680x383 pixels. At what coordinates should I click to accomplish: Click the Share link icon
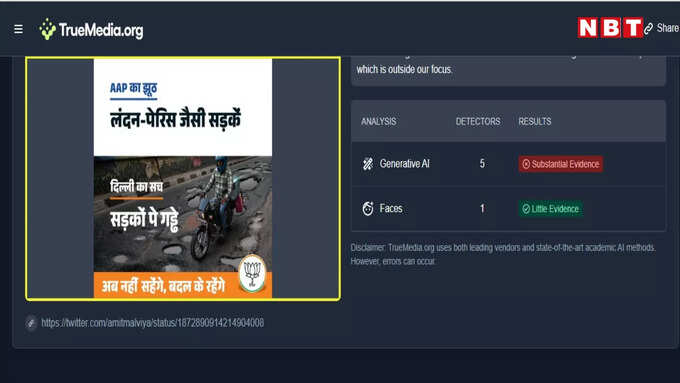tap(648, 29)
